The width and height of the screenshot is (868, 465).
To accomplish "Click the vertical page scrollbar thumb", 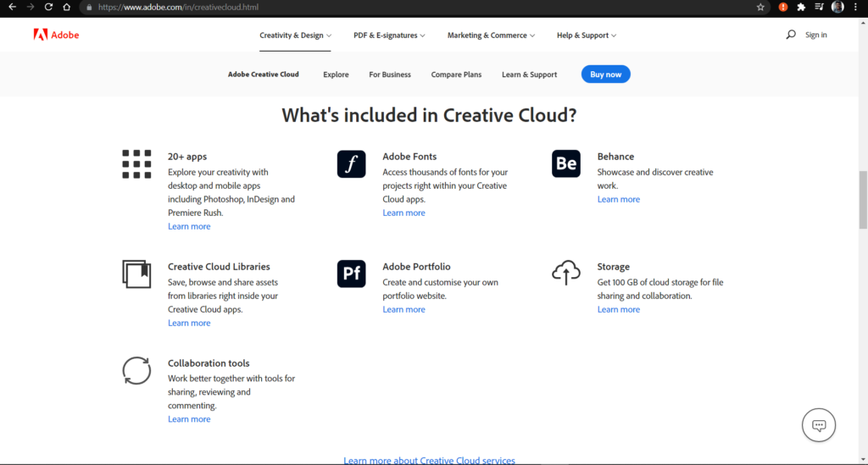I will [863, 200].
